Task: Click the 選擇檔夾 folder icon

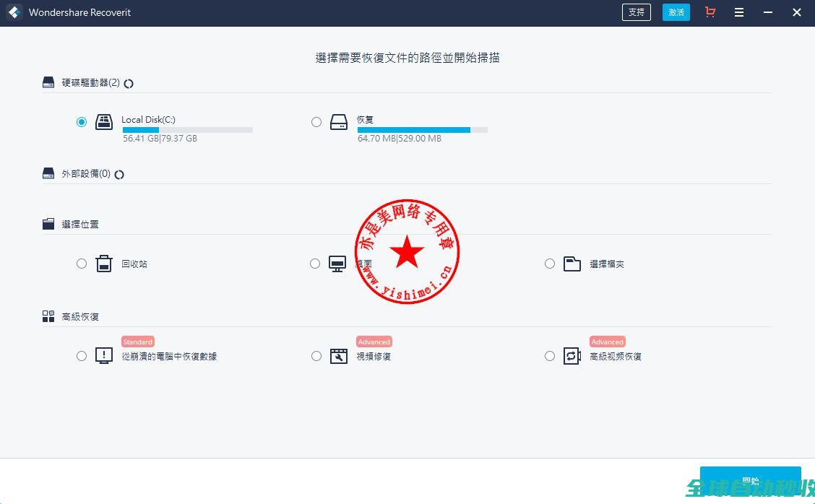Action: coord(572,264)
